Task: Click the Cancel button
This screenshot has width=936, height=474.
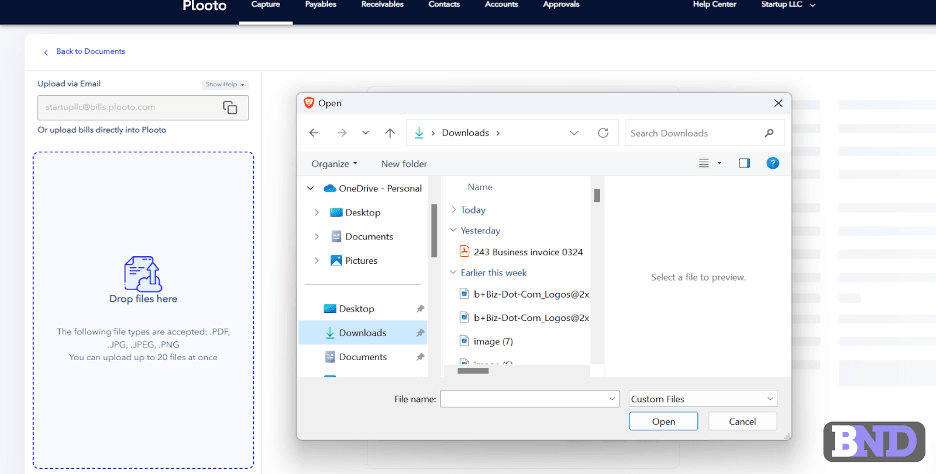Action: 742,421
